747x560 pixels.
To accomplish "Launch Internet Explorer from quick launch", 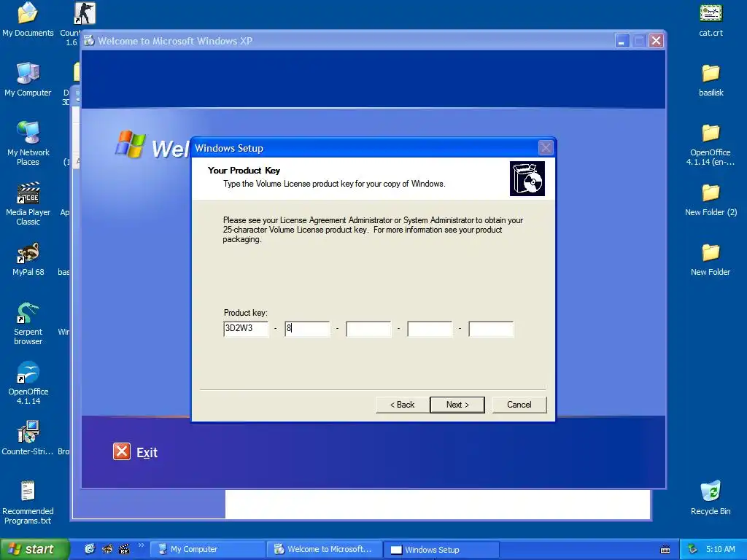I will point(90,549).
